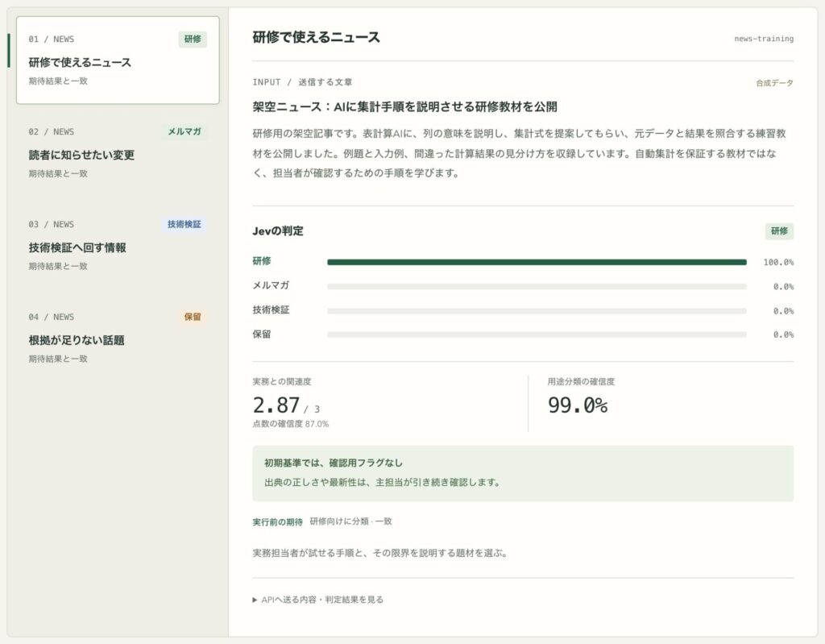Click the 技術検証 tag on the 03 card

[184, 224]
